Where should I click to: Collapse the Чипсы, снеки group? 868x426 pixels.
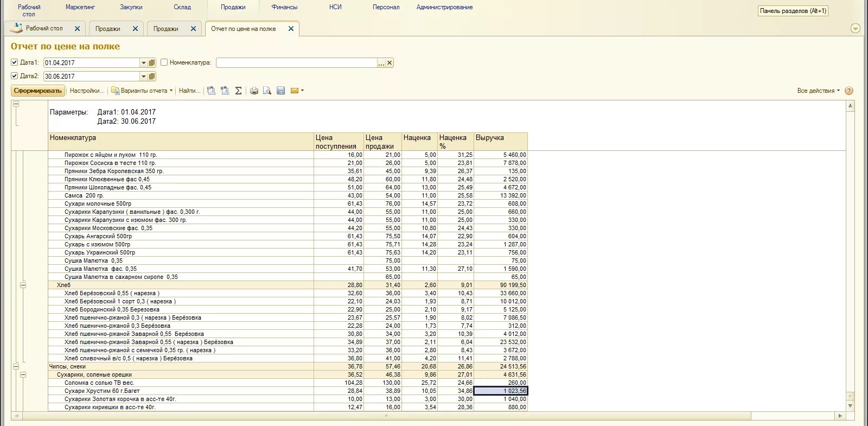[x=16, y=366]
